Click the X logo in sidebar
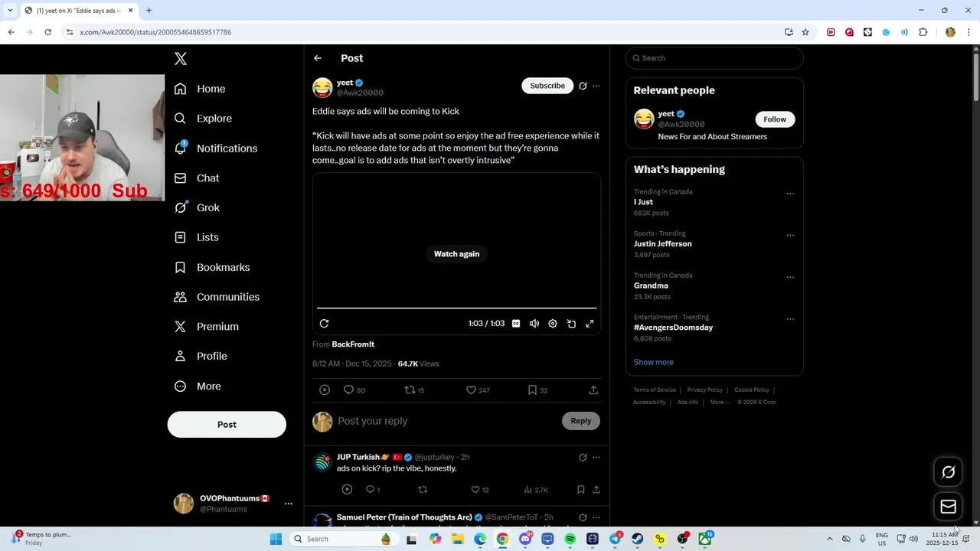The width and height of the screenshot is (980, 551). pyautogui.click(x=181, y=59)
